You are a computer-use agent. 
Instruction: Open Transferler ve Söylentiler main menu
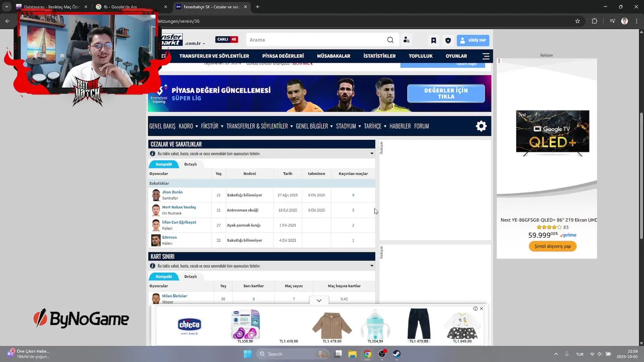pyautogui.click(x=214, y=56)
